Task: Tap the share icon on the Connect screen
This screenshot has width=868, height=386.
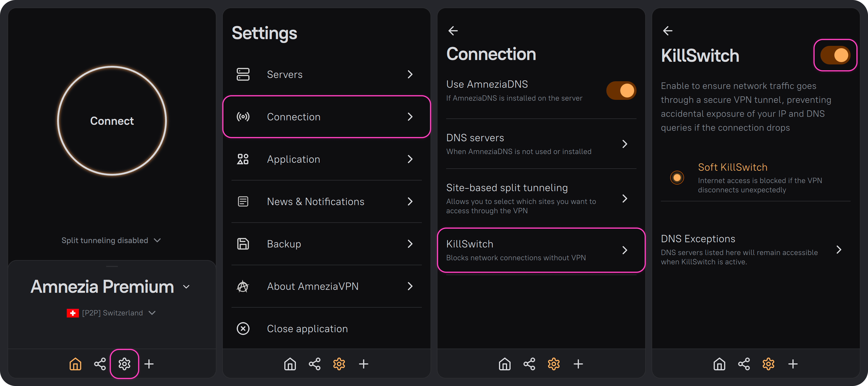Action: [100, 364]
